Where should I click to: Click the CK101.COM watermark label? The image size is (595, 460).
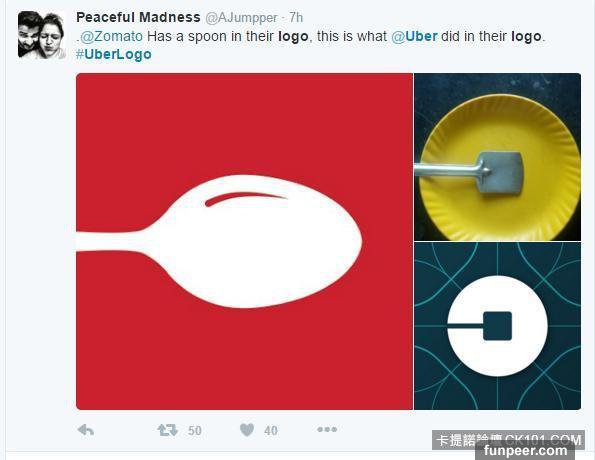click(x=543, y=440)
